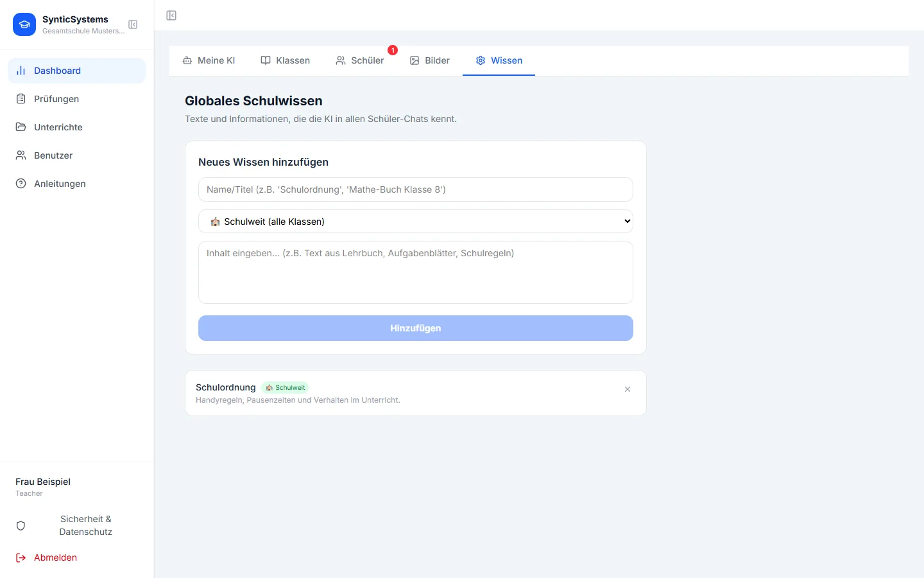Click the Anleitungen question mark icon

click(21, 184)
